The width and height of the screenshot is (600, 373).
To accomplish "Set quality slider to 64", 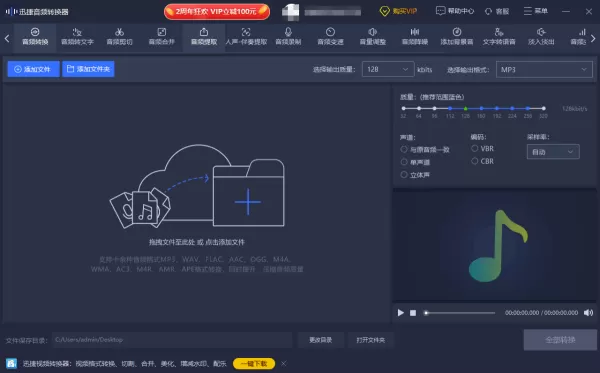I will pos(419,108).
